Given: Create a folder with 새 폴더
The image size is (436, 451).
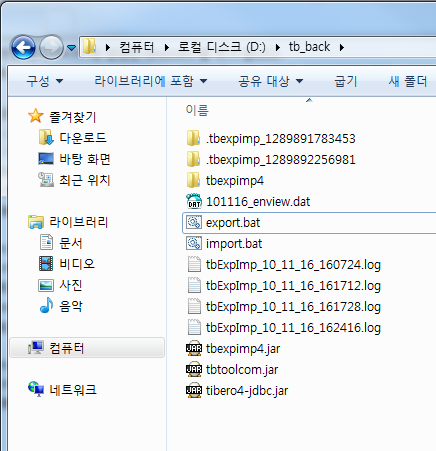Looking at the screenshot, I should point(407,81).
